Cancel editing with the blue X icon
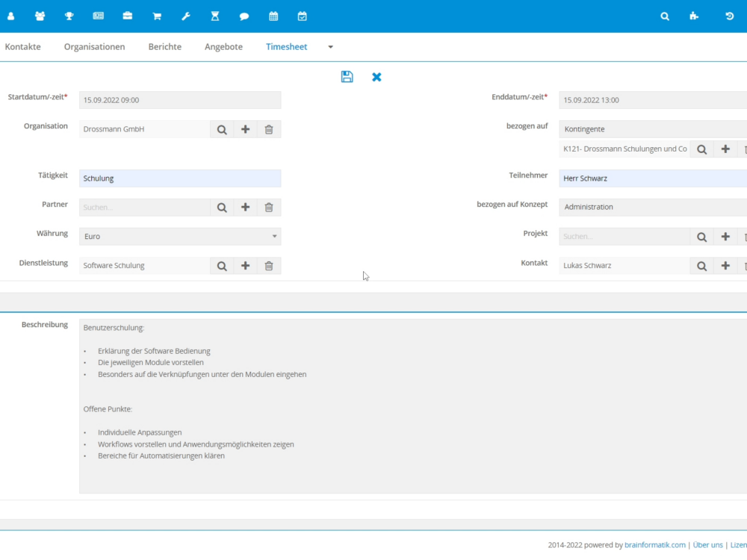Screen dimensions: 747x560 [376, 77]
